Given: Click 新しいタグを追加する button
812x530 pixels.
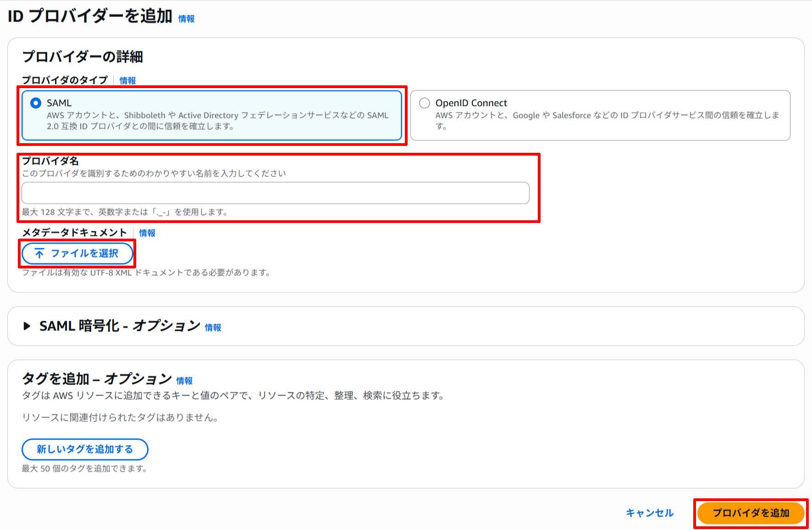Looking at the screenshot, I should coord(85,449).
